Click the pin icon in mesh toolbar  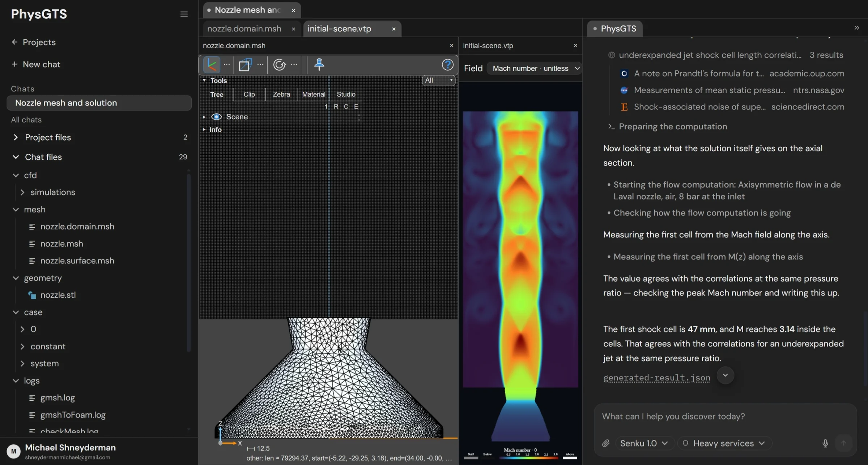tap(319, 65)
